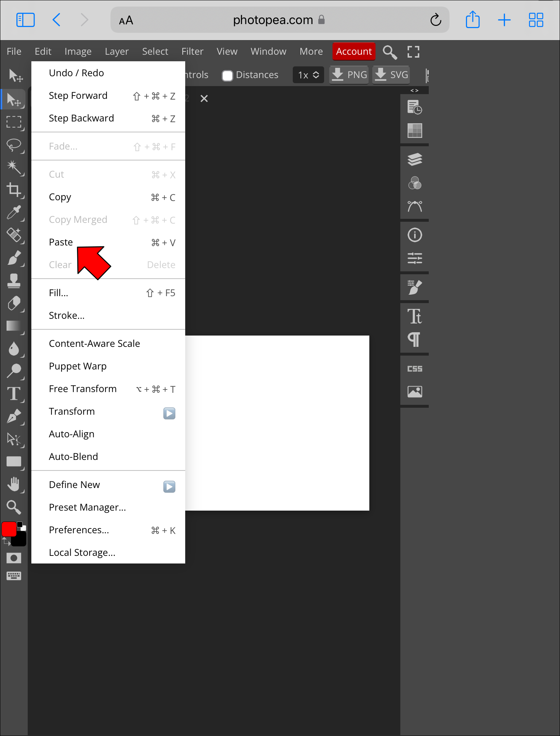Screen dimensions: 560x736
Task: Open the Swatches panel icon
Action: [x=415, y=131]
